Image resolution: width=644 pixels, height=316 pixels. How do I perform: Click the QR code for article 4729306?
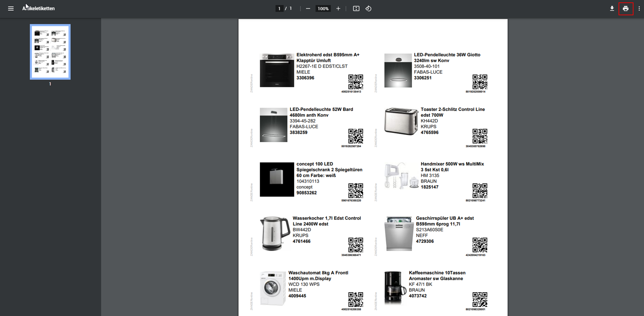[x=479, y=245]
